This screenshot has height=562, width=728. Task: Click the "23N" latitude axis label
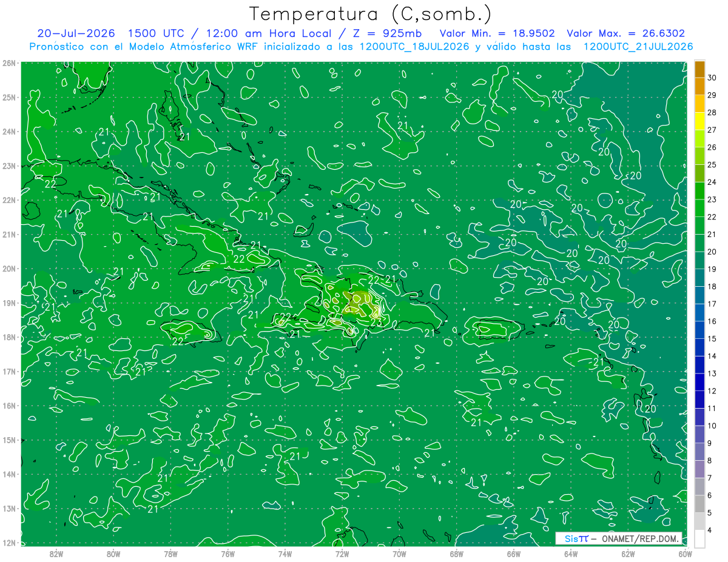click(8, 166)
